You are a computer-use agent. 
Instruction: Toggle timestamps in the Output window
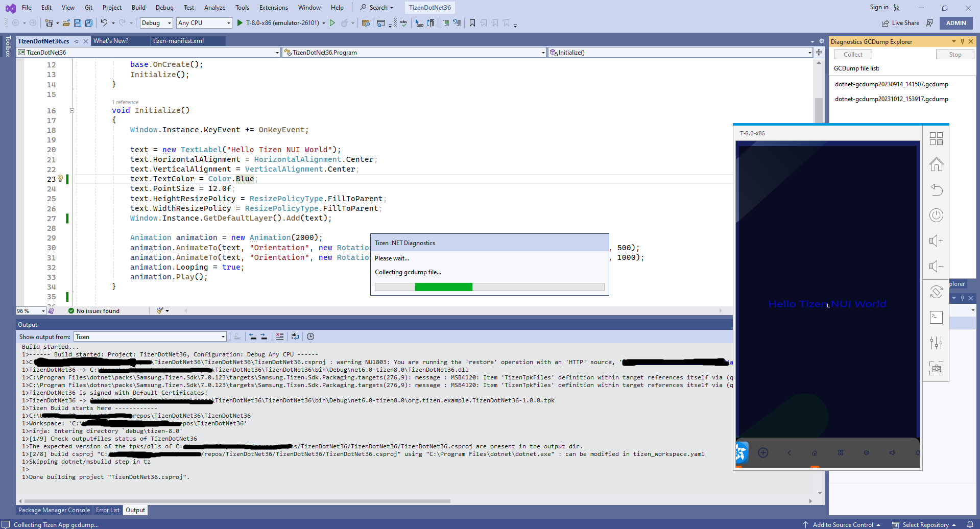(x=310, y=336)
